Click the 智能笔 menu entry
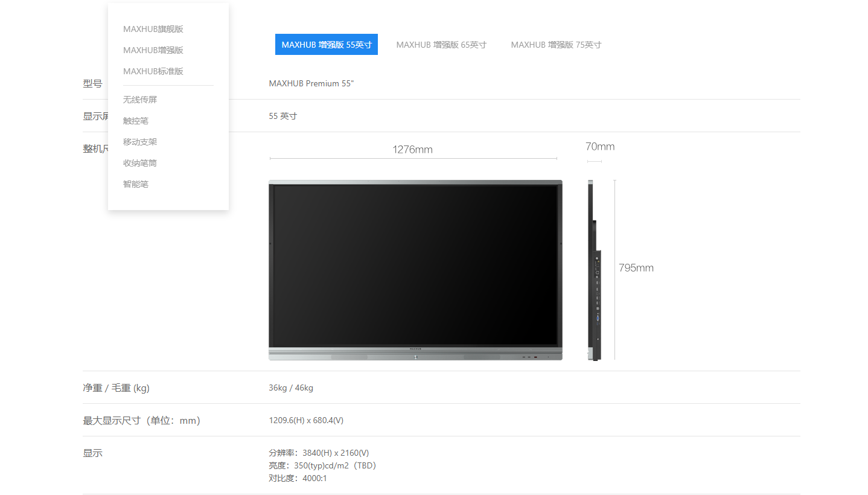The image size is (868, 495). pos(136,184)
